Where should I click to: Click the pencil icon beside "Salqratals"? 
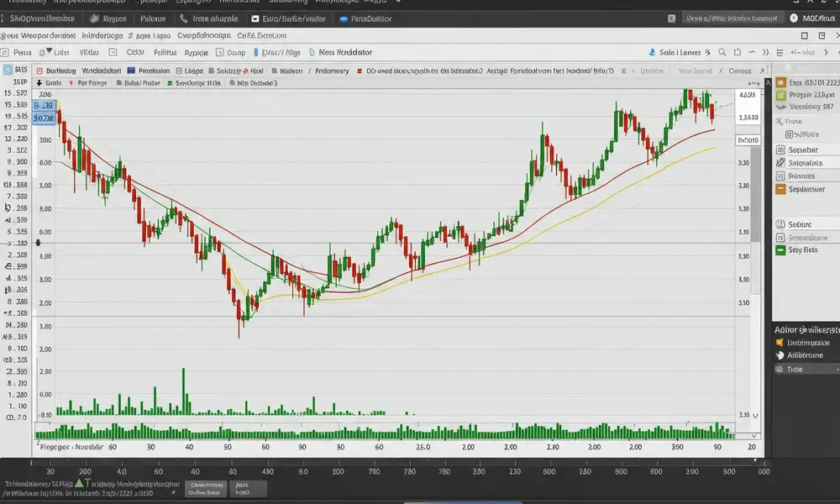[x=780, y=162]
